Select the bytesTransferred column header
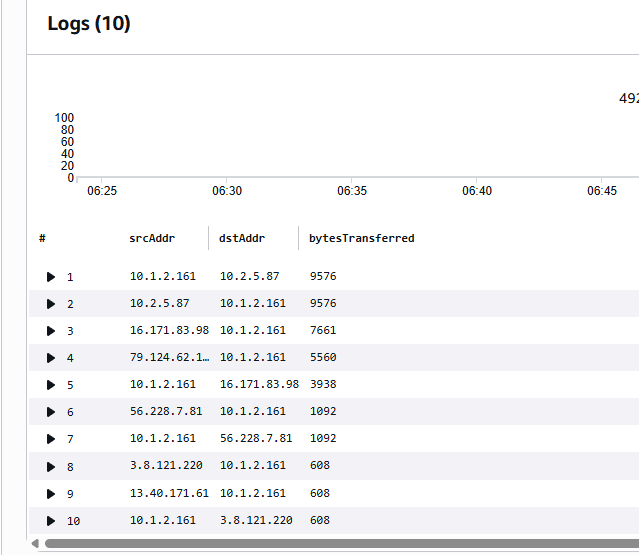639x555 pixels. pos(361,238)
